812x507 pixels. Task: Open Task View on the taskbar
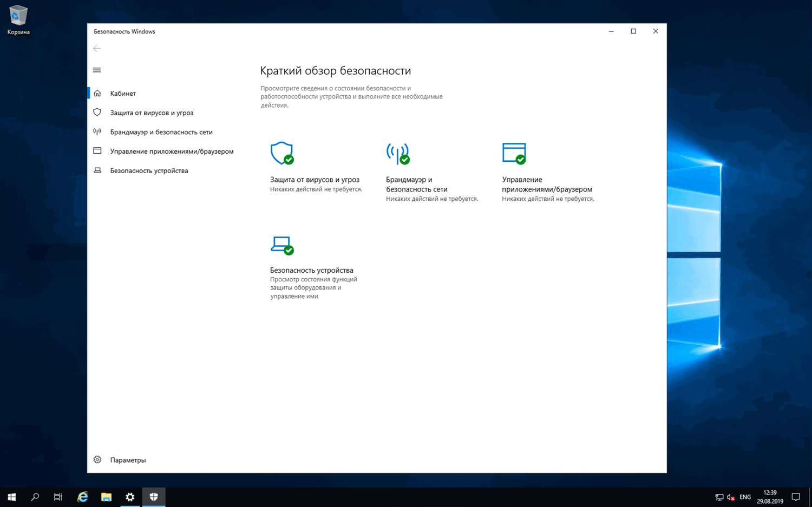(x=58, y=497)
